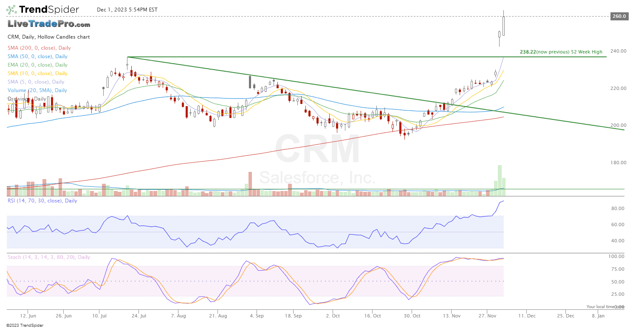
Task: Select the SMA (200, 0, close) legend entry
Action: (39, 48)
